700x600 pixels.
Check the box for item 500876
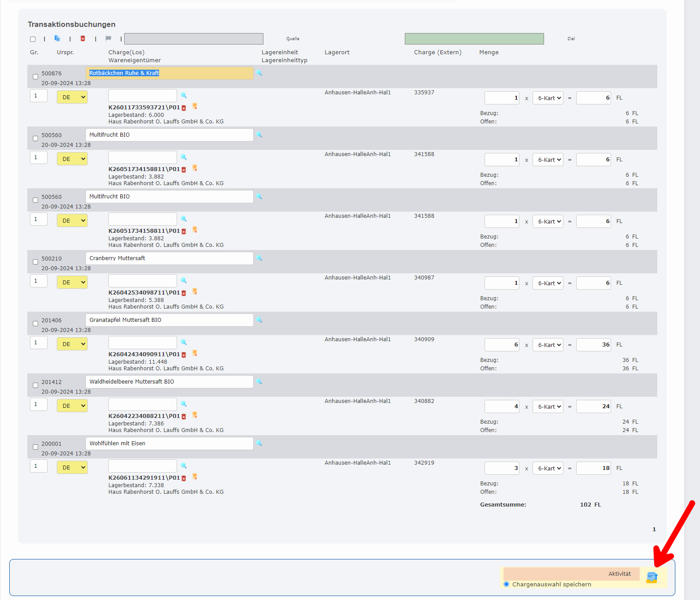point(36,77)
